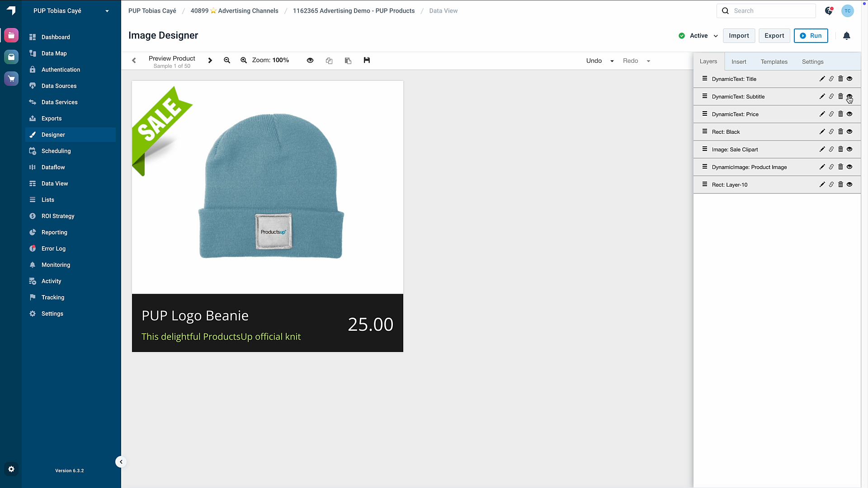Click the Undo button
The image size is (868, 488).
[x=594, y=61]
